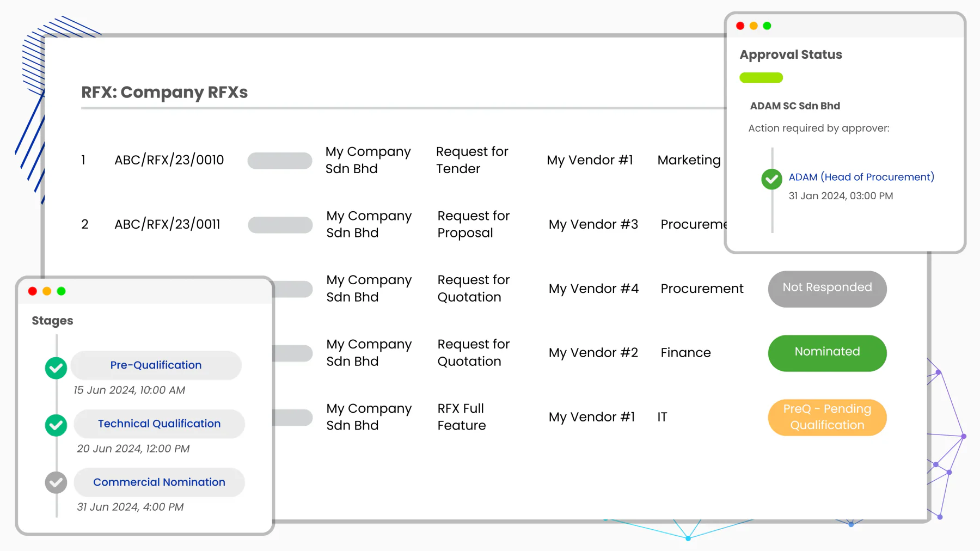
Task: Click the green check beside Technical Qualification
Action: [x=56, y=425]
